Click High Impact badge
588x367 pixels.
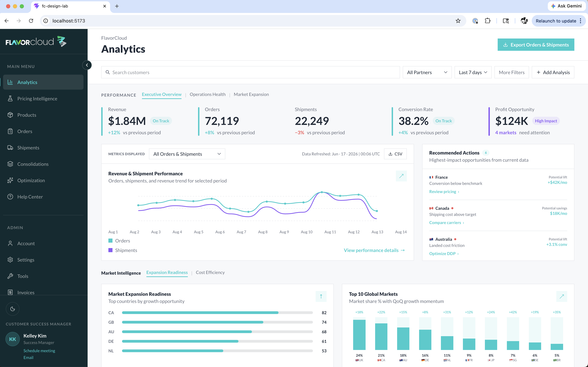coord(546,121)
